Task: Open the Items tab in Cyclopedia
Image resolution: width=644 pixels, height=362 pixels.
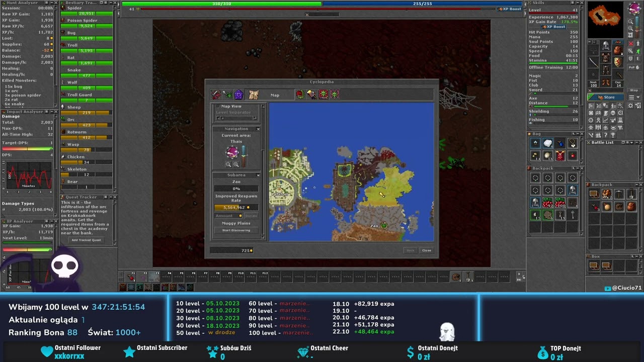Action: click(x=216, y=95)
